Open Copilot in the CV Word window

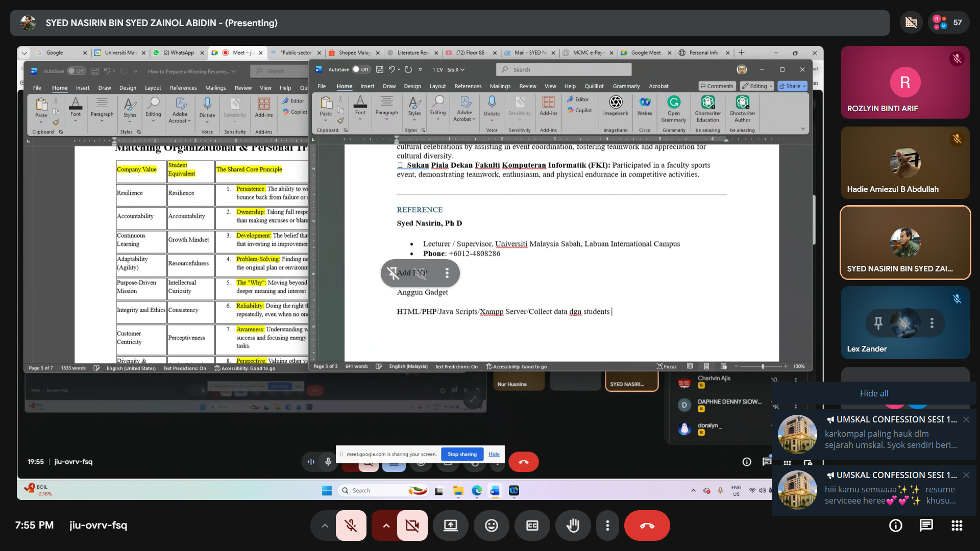580,110
